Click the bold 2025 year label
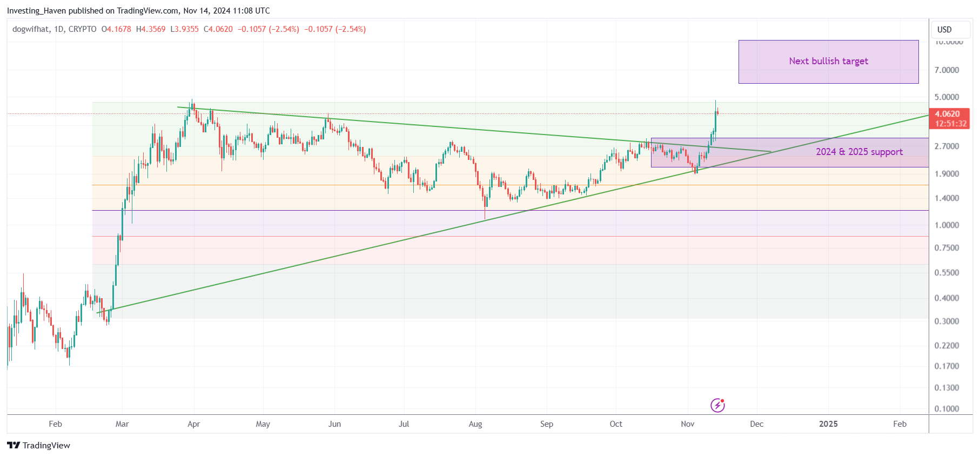The height and width of the screenshot is (457, 980). tap(828, 424)
